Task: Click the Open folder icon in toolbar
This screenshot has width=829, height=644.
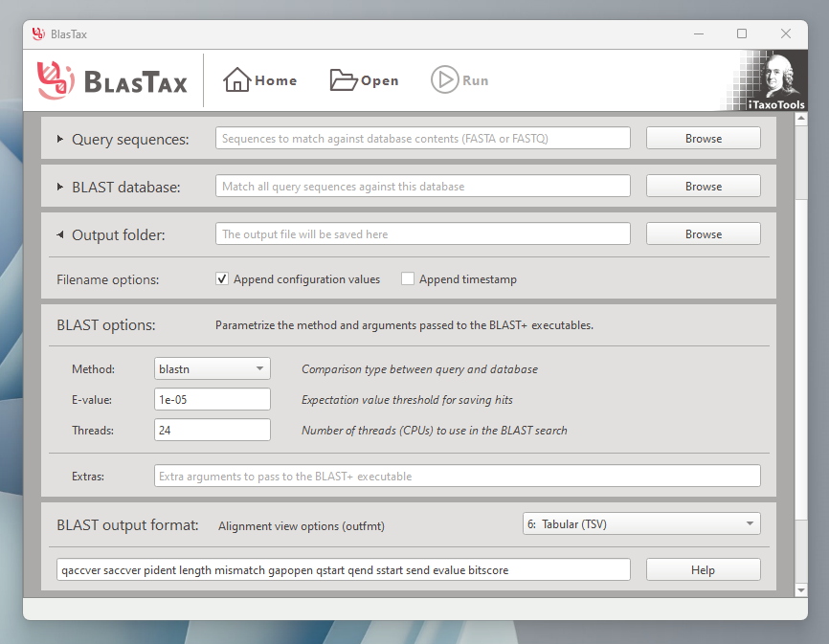Action: 340,79
